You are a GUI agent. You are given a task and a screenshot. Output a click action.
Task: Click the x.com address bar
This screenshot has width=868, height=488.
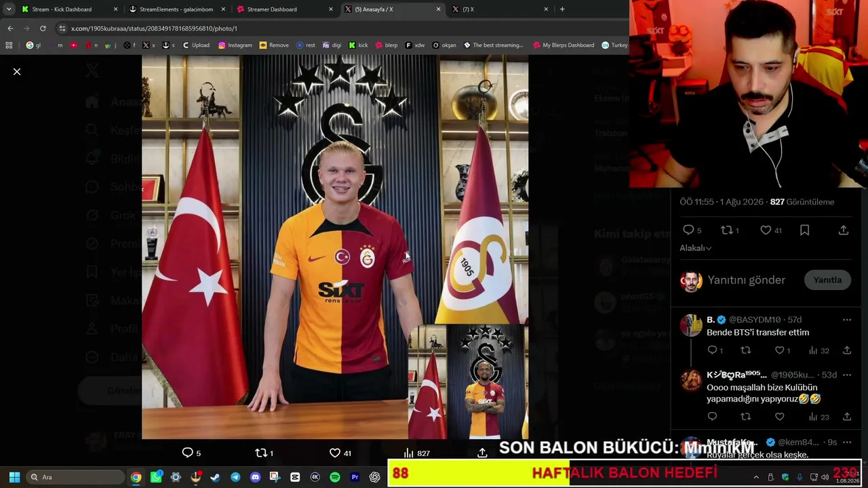(339, 28)
